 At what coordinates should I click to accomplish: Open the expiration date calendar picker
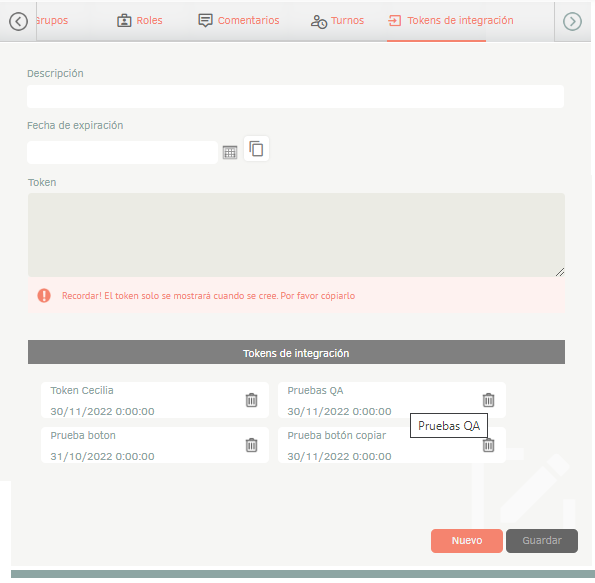[x=230, y=153]
